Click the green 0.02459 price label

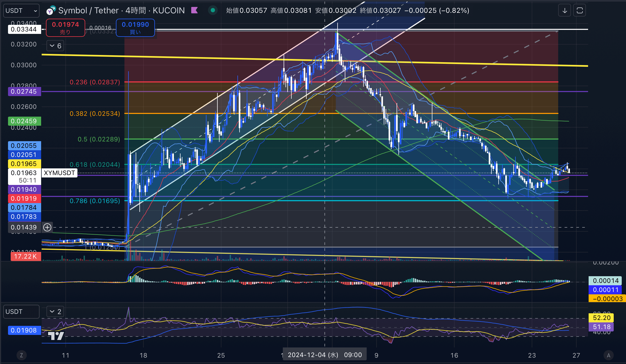click(24, 121)
